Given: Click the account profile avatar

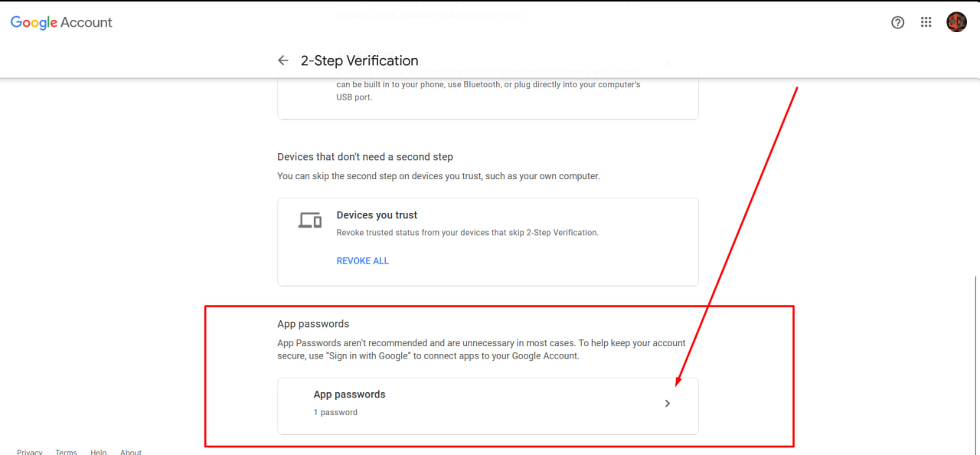Looking at the screenshot, I should click(x=956, y=22).
